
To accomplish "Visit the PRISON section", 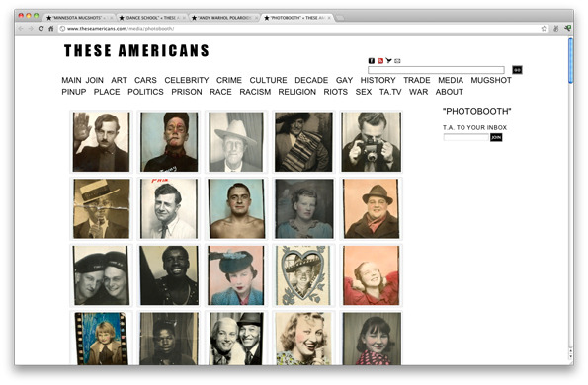I will [187, 92].
